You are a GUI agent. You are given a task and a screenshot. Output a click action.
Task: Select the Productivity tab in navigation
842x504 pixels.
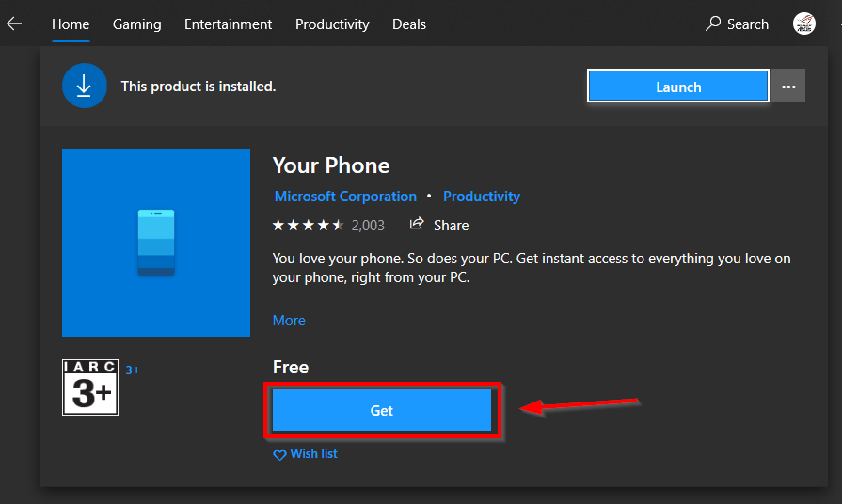(x=332, y=24)
